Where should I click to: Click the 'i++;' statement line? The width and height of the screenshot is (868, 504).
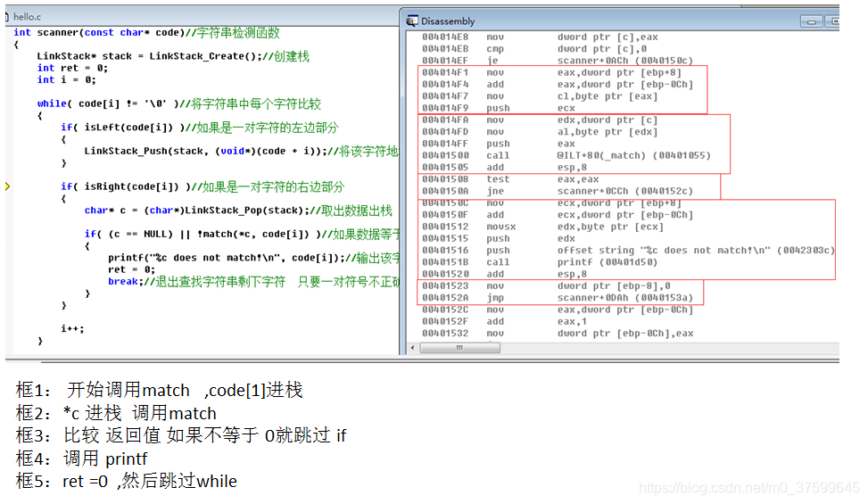(x=72, y=328)
